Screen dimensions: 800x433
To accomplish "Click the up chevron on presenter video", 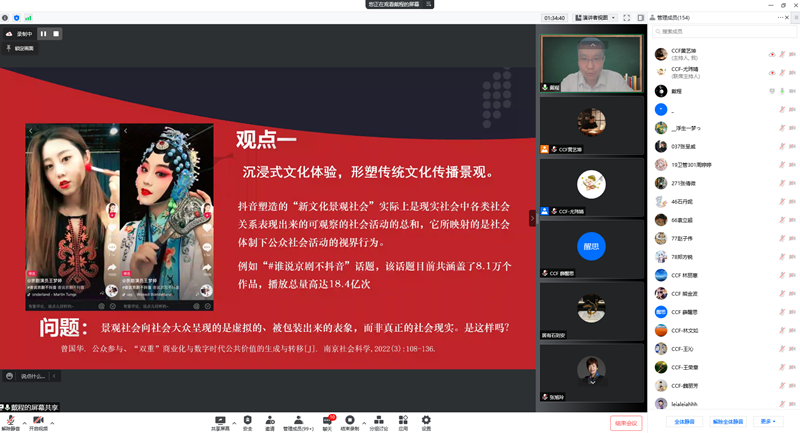I will pos(593,45).
